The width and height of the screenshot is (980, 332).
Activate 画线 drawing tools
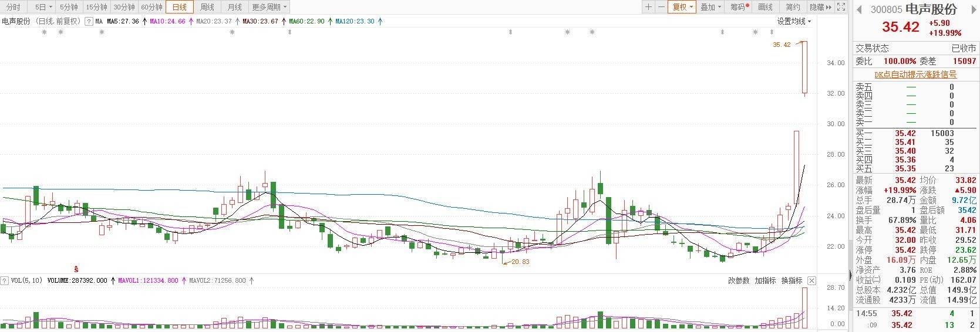[766, 7]
